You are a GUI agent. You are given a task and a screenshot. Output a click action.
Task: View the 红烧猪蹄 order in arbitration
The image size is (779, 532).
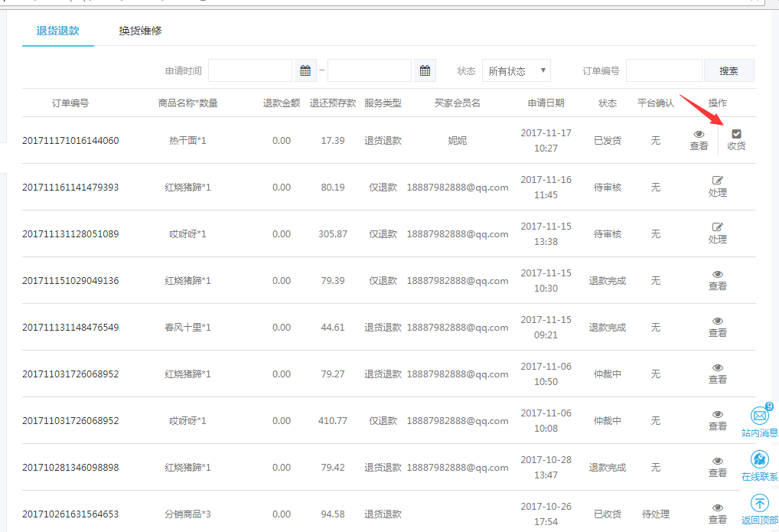coord(717,374)
